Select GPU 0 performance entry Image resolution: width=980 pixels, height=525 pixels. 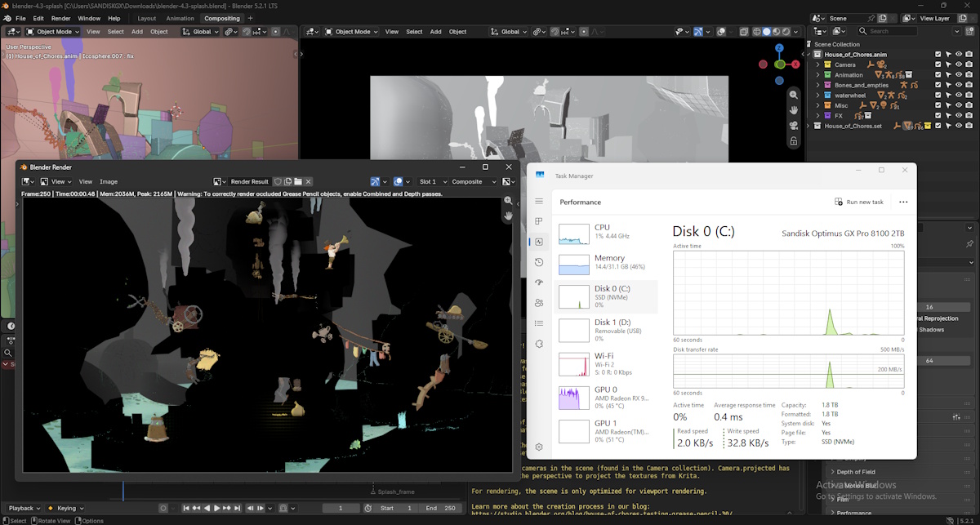606,396
